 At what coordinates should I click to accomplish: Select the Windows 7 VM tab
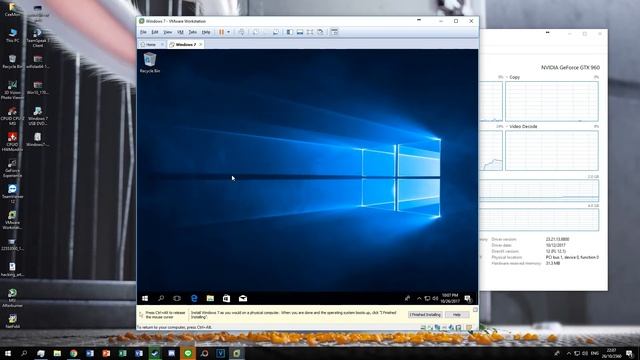(186, 44)
